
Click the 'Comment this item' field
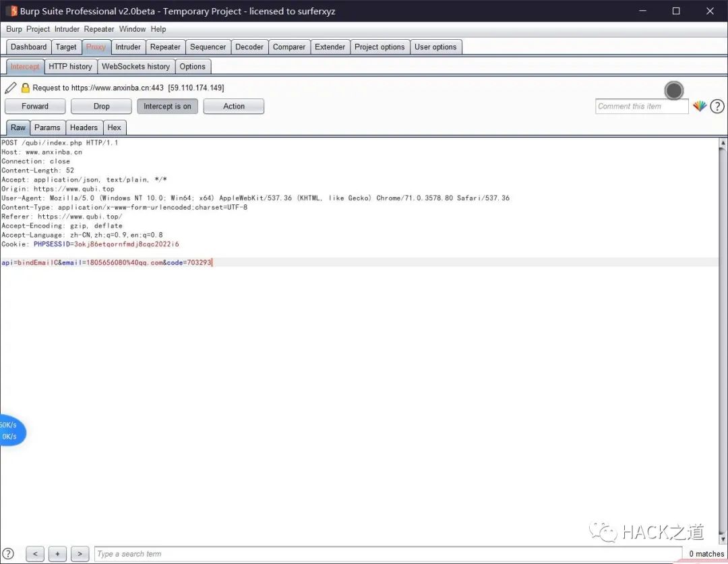(x=642, y=107)
